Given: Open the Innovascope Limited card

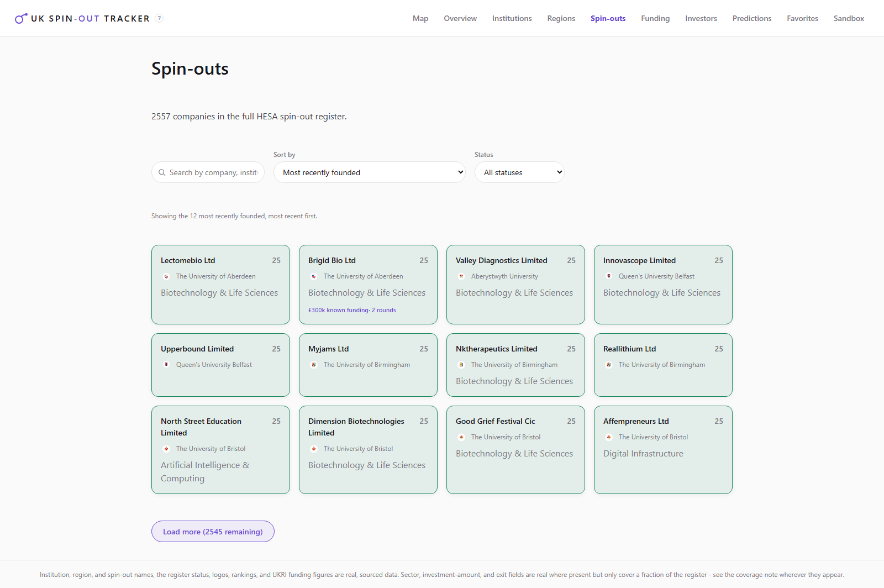Looking at the screenshot, I should (x=663, y=285).
